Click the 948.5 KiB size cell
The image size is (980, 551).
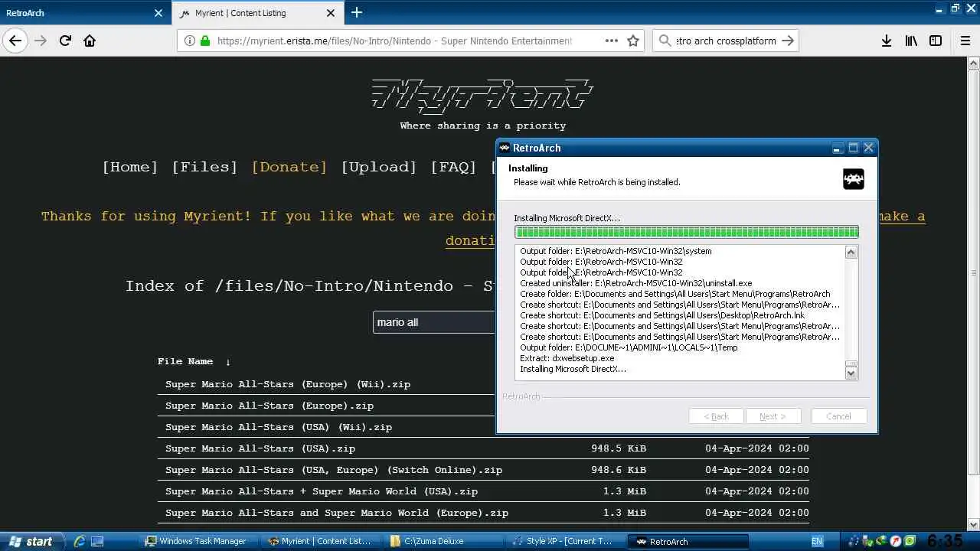tap(619, 448)
